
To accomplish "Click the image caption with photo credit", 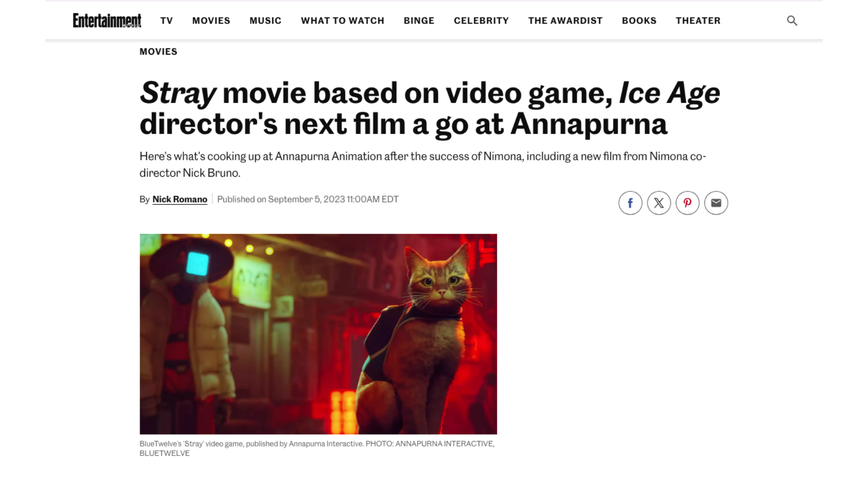I will tap(317, 448).
